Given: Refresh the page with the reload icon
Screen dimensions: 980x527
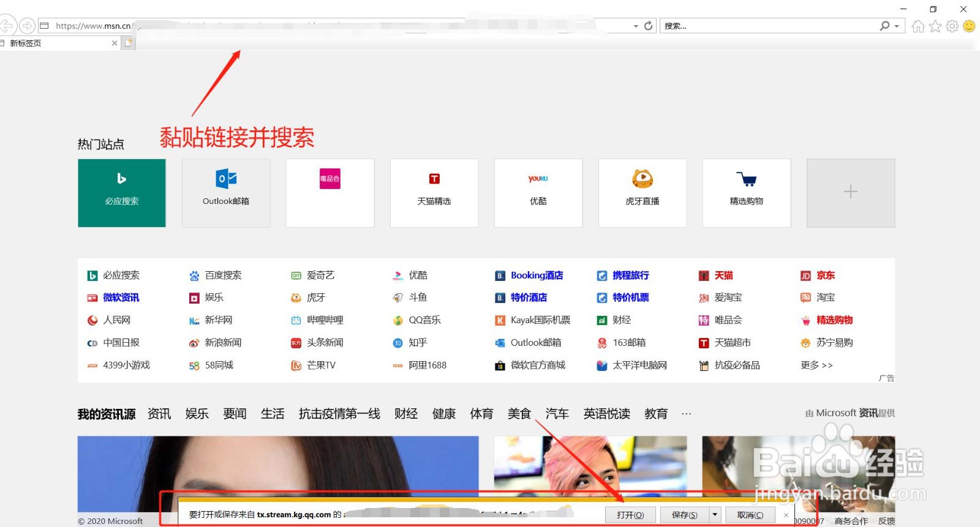Looking at the screenshot, I should coord(649,26).
